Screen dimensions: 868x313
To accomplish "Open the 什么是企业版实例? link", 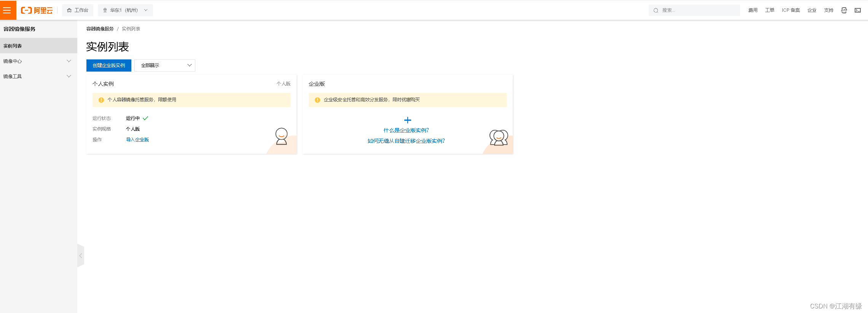I will click(x=406, y=130).
